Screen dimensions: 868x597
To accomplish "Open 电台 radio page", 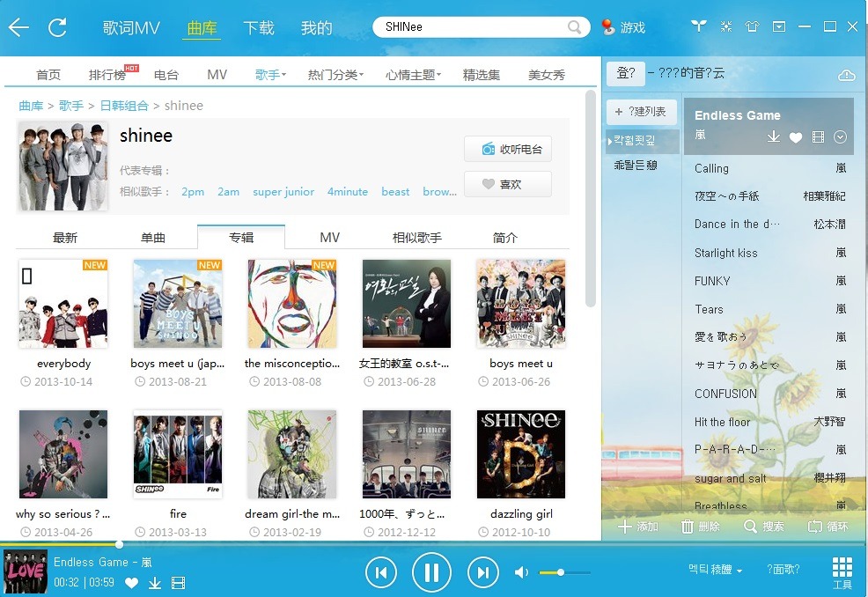I will click(x=166, y=75).
